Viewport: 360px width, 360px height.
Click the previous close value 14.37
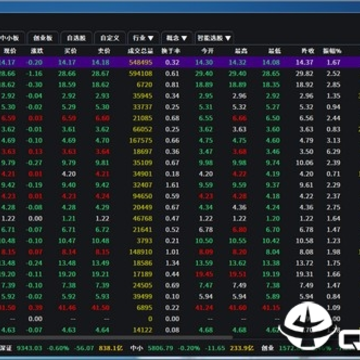(x=304, y=62)
